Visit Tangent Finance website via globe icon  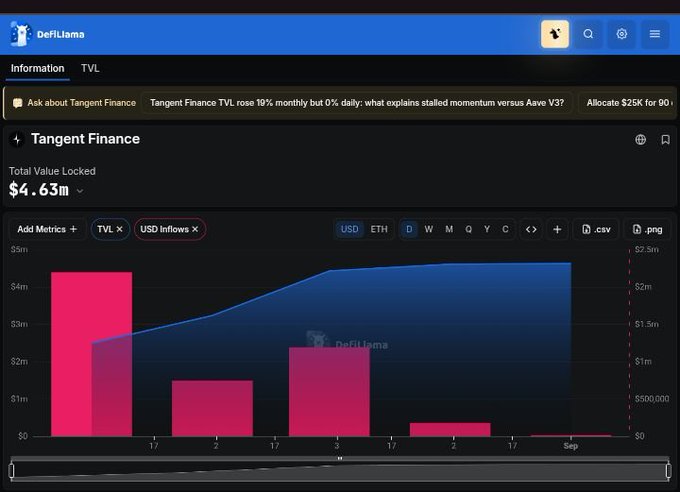pyautogui.click(x=641, y=140)
